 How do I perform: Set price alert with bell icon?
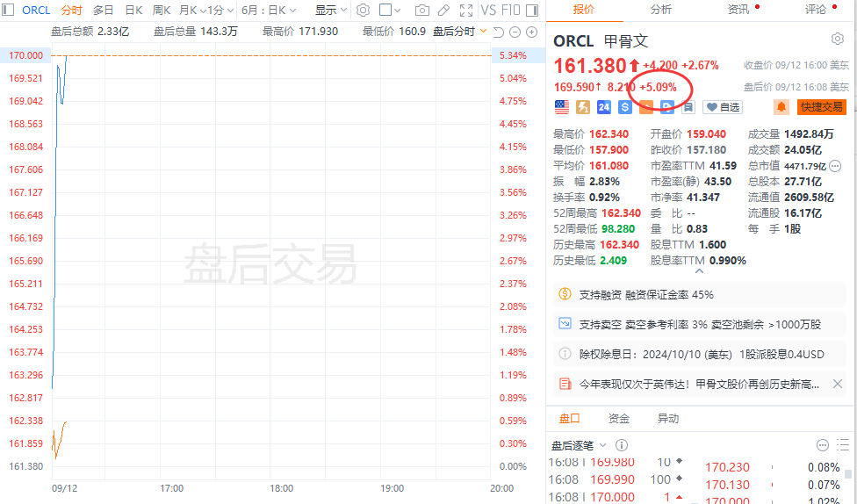[x=781, y=107]
